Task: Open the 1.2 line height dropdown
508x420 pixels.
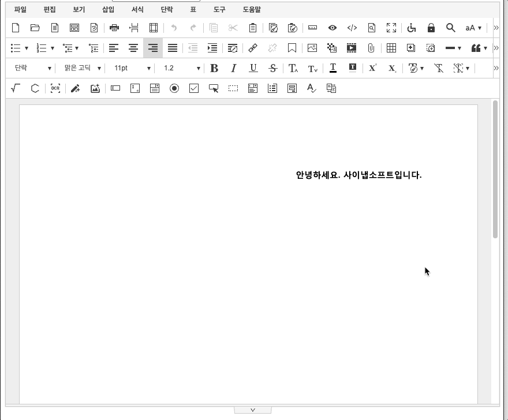Action: pyautogui.click(x=181, y=68)
